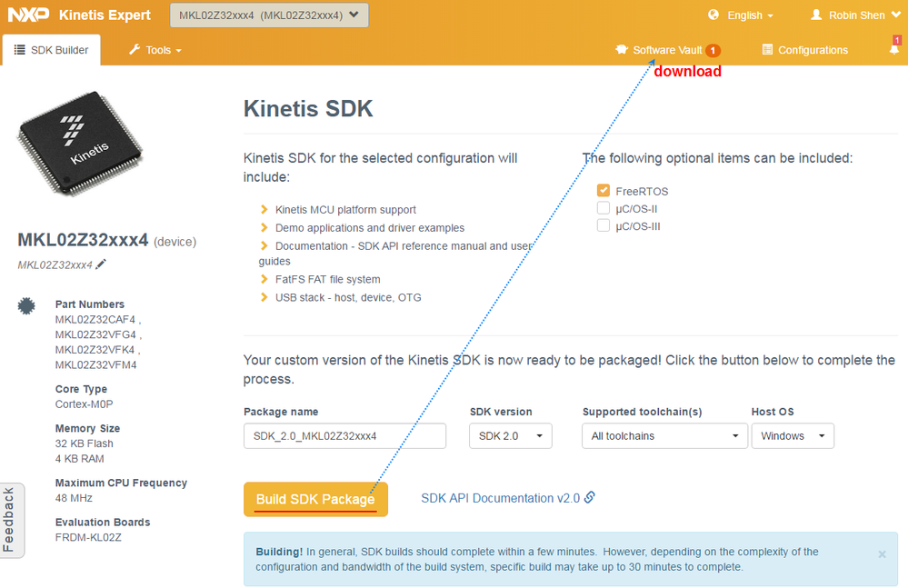The height and width of the screenshot is (588, 908).
Task: Open the SDK version dropdown
Action: pos(511,436)
